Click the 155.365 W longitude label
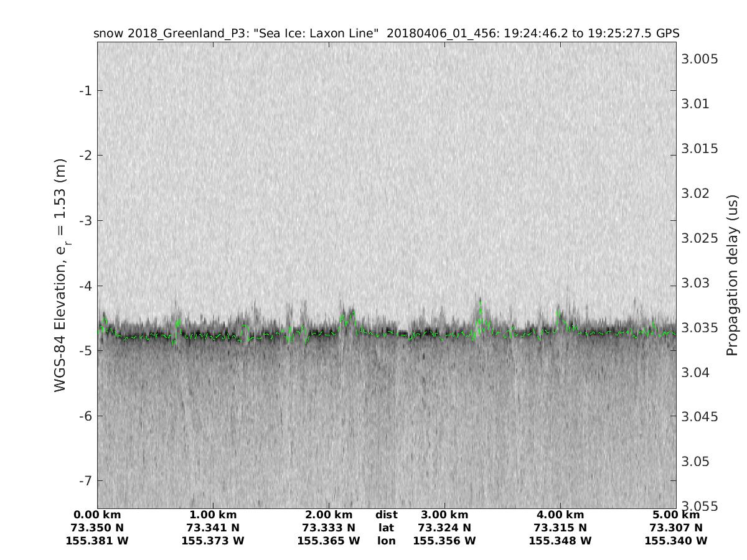 coord(329,541)
